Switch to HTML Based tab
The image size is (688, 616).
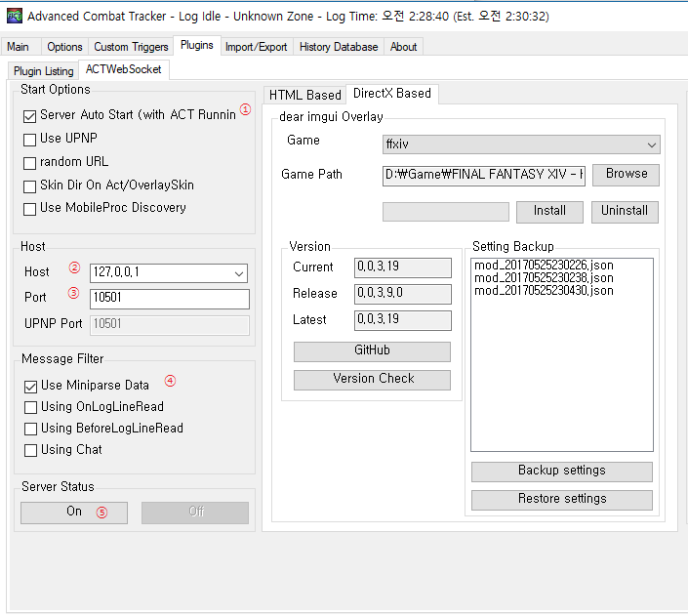point(304,95)
